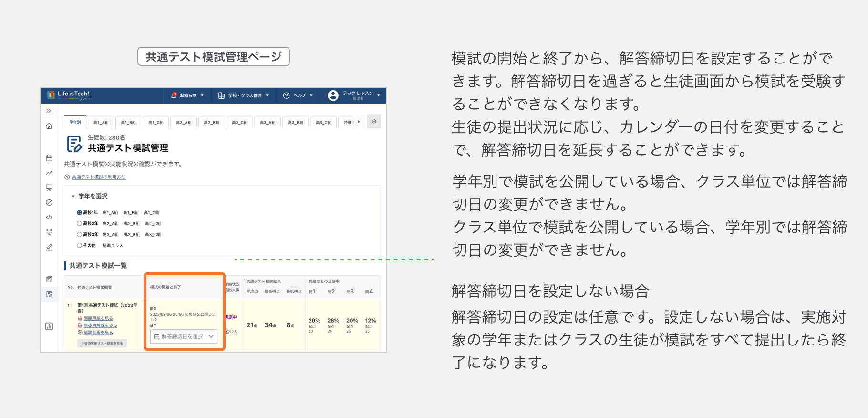
Task: Open the お知らせ dropdown arrow
Action: click(x=202, y=95)
